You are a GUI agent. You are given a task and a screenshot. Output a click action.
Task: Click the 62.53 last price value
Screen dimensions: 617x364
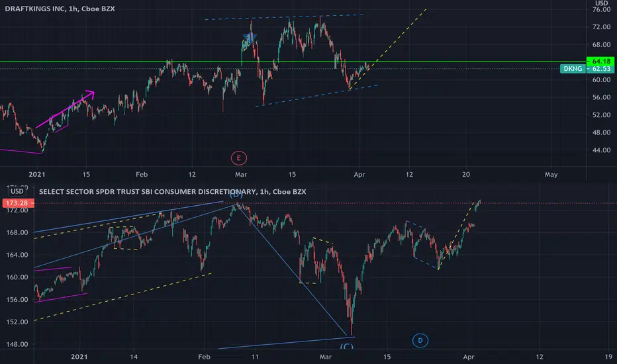point(601,69)
